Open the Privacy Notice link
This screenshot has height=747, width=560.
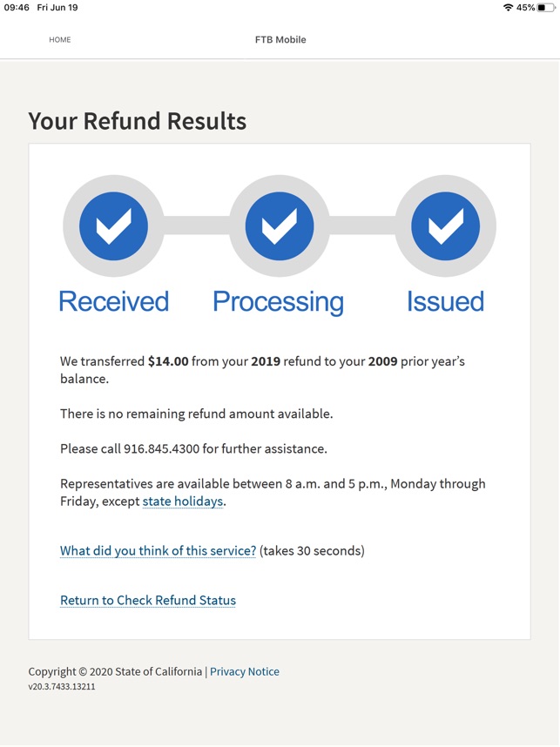click(245, 672)
